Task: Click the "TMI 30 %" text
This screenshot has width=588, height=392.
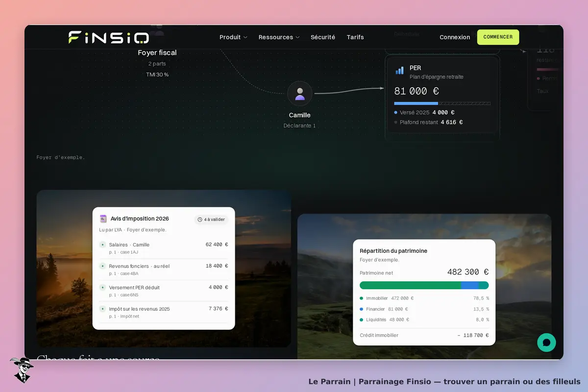Action: click(157, 74)
